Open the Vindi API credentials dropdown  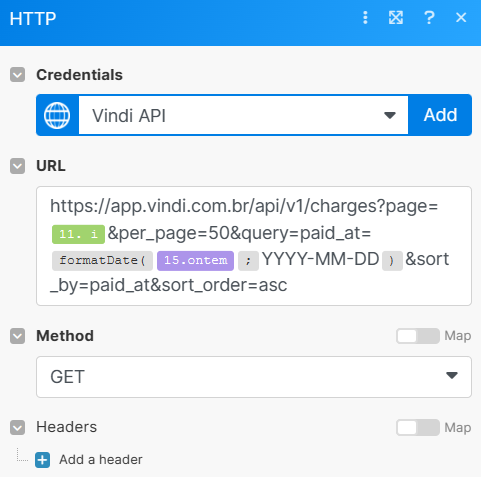[243, 115]
